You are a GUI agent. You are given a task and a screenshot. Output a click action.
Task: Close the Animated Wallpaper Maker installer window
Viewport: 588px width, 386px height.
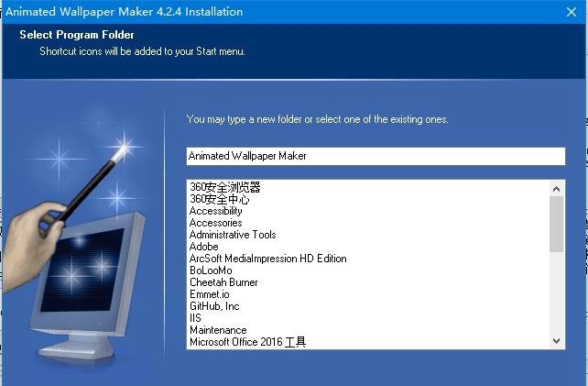click(x=572, y=12)
